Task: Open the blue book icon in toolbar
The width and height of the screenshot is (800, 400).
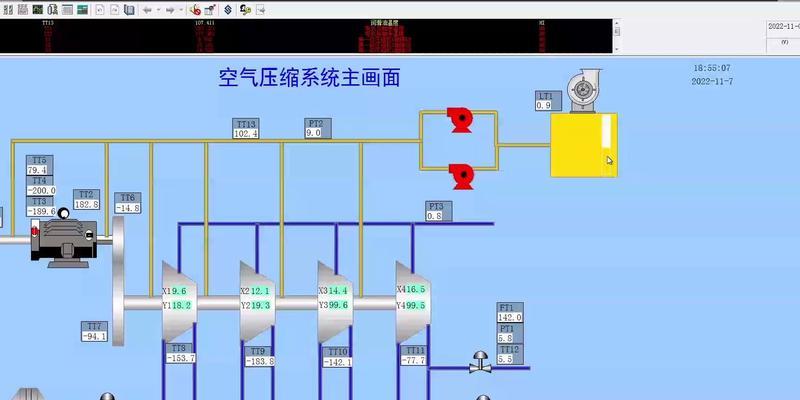Action: point(130,10)
